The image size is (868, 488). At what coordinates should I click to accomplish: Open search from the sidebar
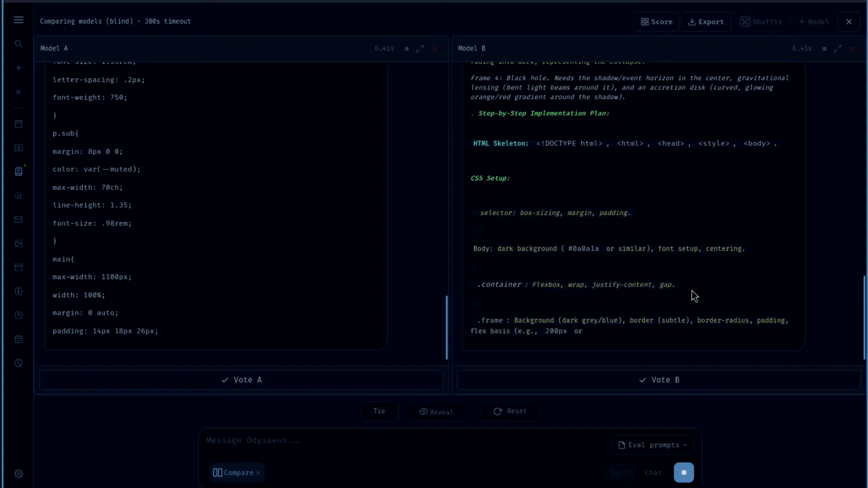coord(18,44)
